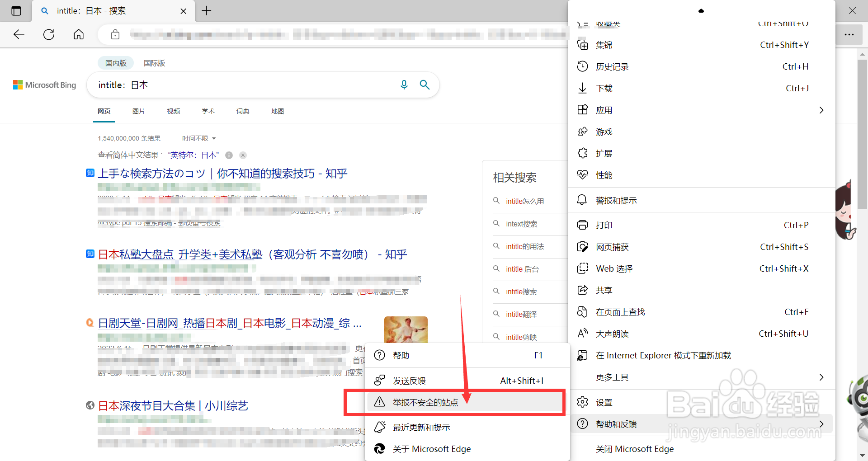Switch to 国内版 search version

tap(116, 63)
